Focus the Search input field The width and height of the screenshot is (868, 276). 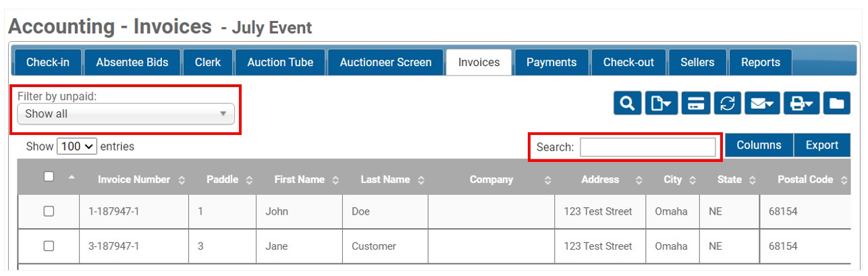[x=648, y=146]
